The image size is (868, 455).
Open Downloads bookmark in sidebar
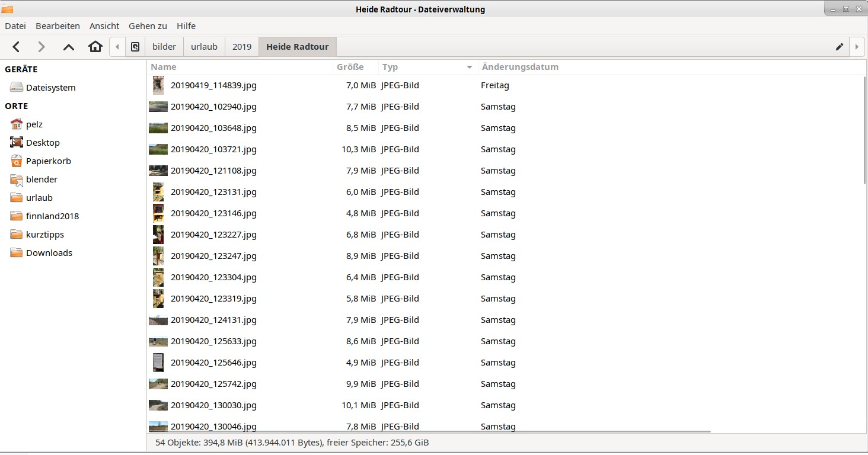(42, 253)
